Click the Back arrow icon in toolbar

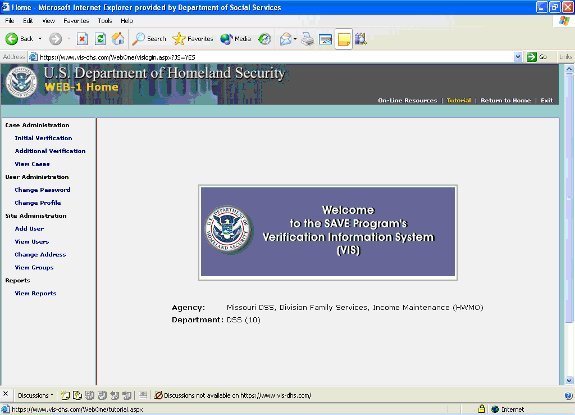click(12, 38)
